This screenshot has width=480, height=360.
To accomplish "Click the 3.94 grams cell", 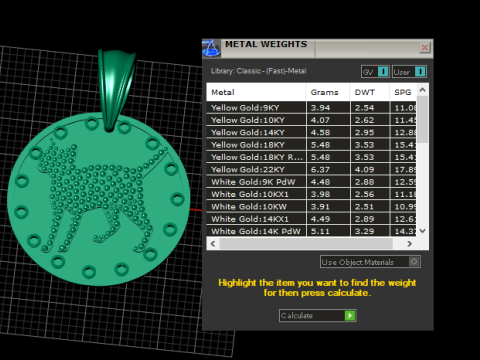I will (x=328, y=108).
